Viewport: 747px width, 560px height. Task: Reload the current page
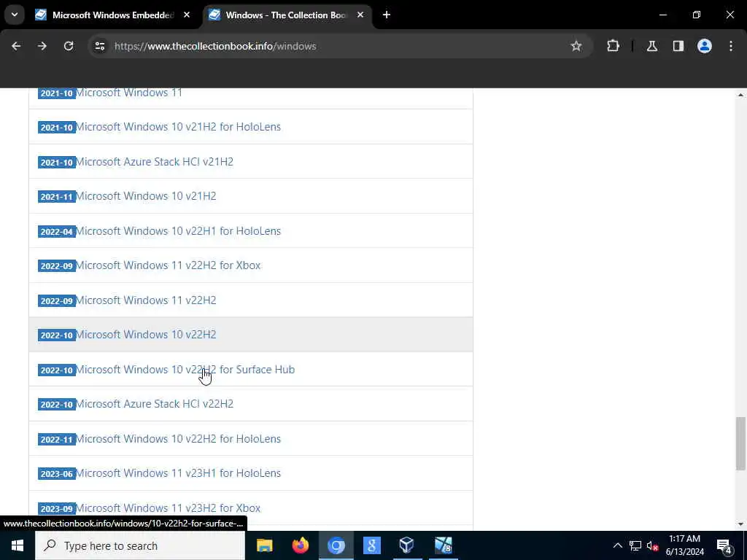point(69,46)
